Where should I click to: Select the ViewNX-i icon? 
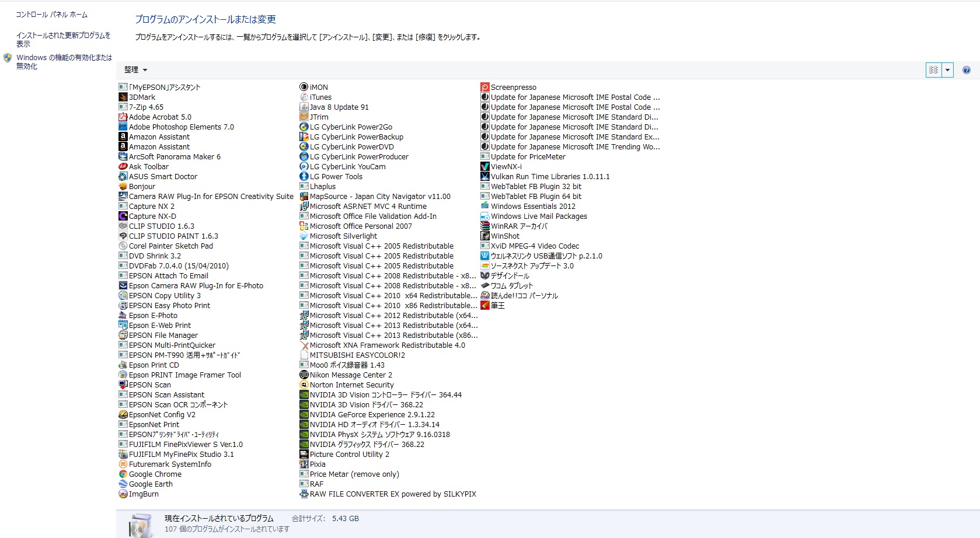click(x=485, y=167)
